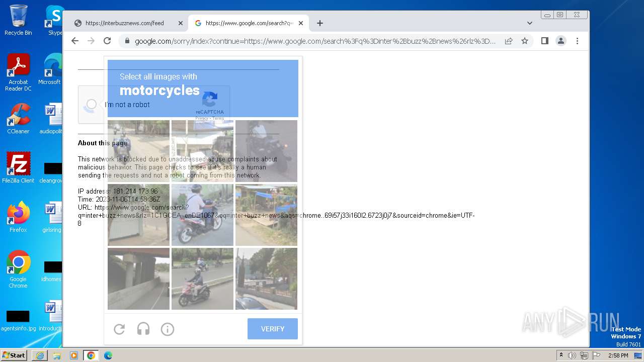Click the volume speaker tray icon
Screen dimensions: 644x362
click(572, 355)
